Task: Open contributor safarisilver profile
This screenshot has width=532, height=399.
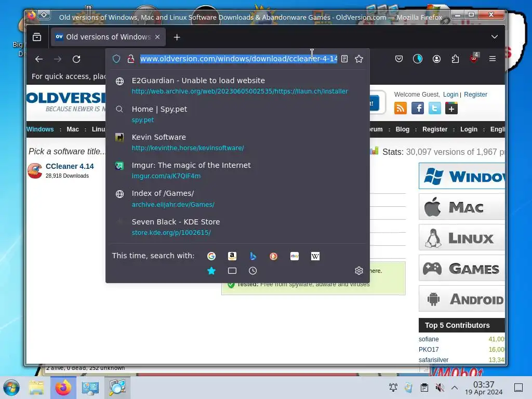Action: (433, 360)
